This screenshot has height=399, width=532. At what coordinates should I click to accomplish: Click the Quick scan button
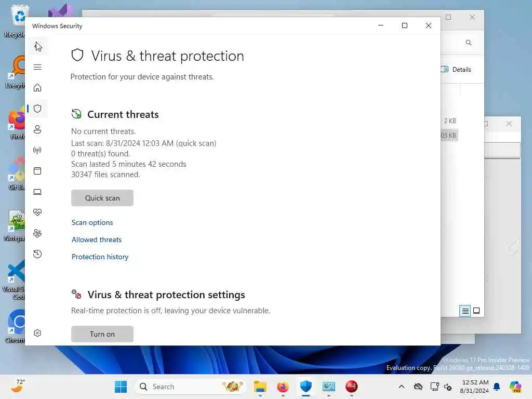click(x=102, y=198)
